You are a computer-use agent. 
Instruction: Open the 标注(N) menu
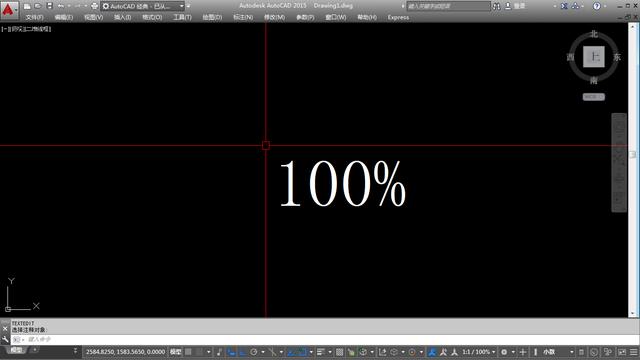(x=243, y=18)
